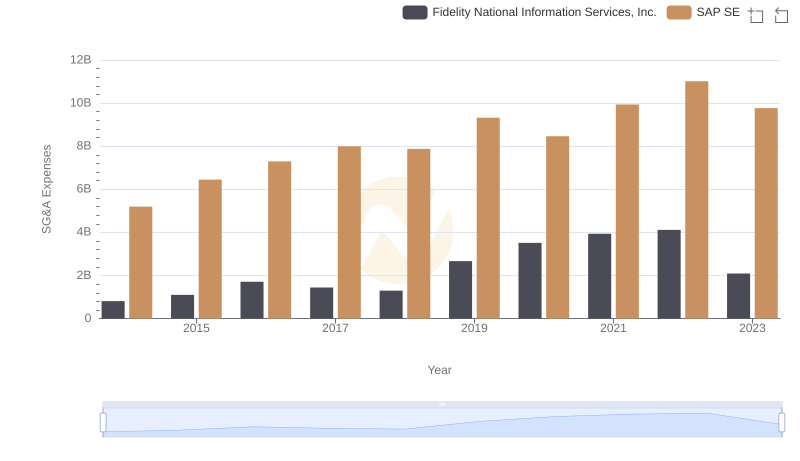Click the middle of the range navigator area
The height and width of the screenshot is (461, 800).
coord(442,424)
